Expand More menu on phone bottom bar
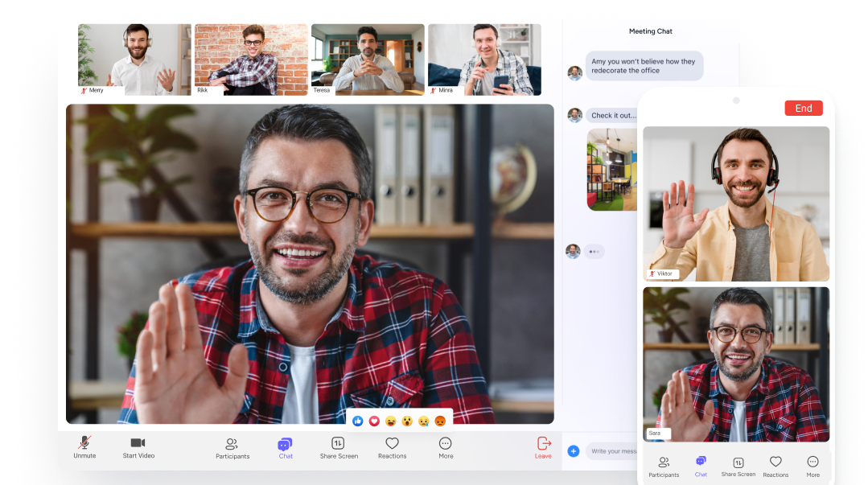Screen dimensions: 868x485 coord(812,463)
